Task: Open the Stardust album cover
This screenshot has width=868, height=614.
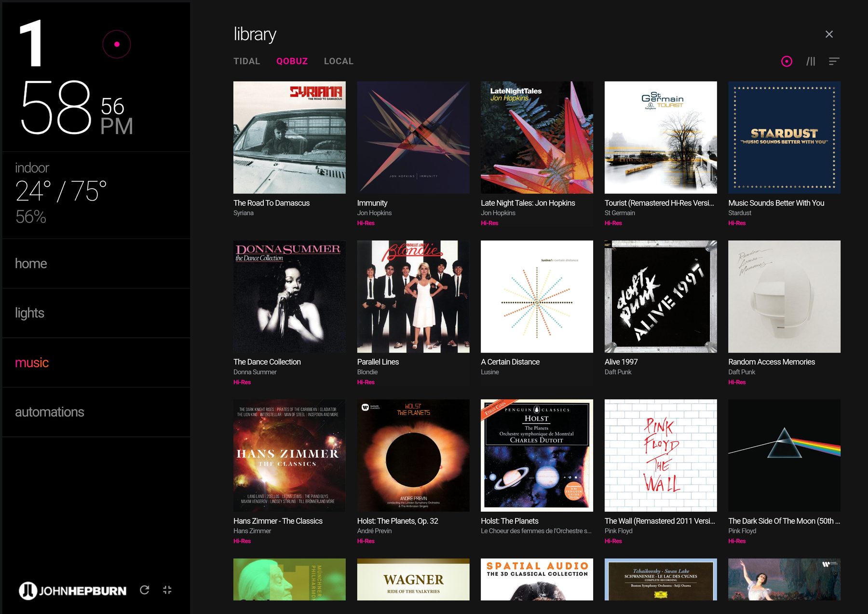Action: click(784, 137)
